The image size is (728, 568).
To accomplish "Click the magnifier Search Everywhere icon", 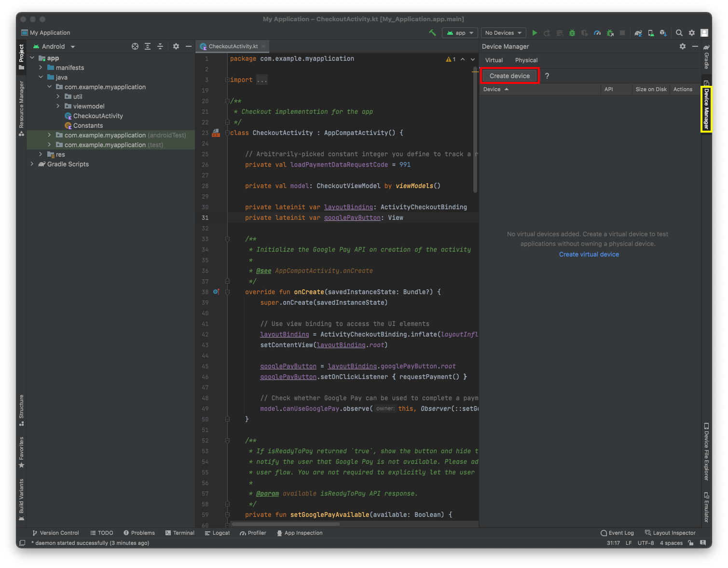I will [679, 33].
